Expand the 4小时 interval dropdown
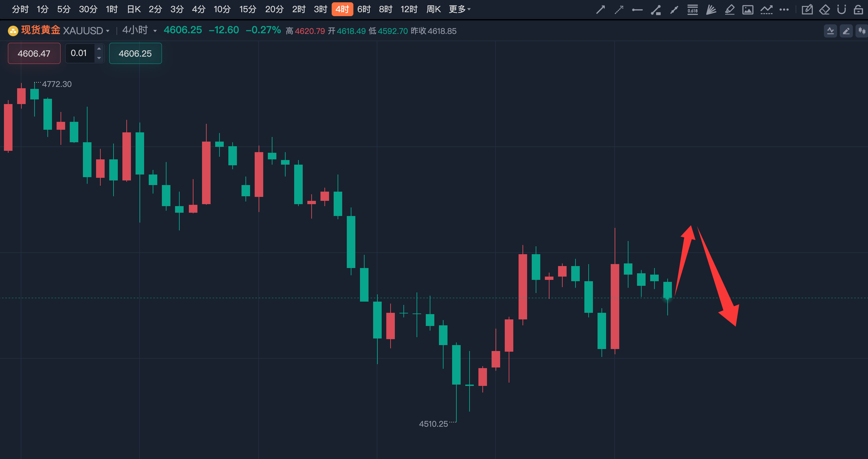This screenshot has width=868, height=459. (155, 31)
